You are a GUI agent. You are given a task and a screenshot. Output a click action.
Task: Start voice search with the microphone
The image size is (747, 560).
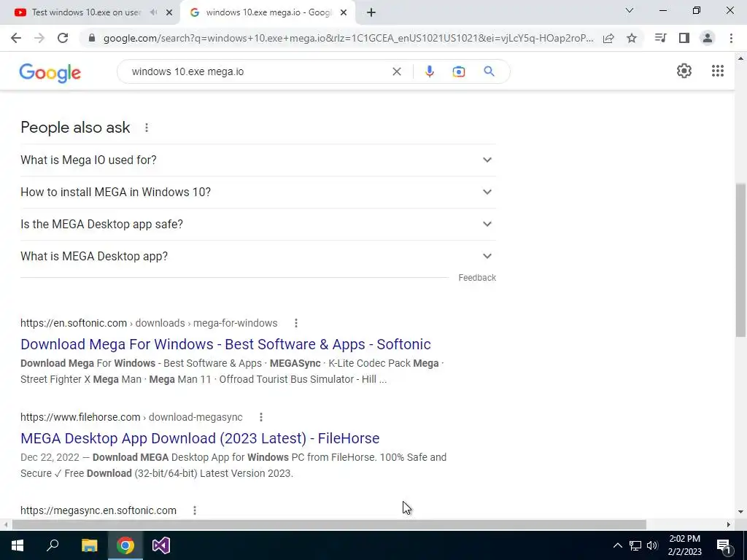(429, 71)
